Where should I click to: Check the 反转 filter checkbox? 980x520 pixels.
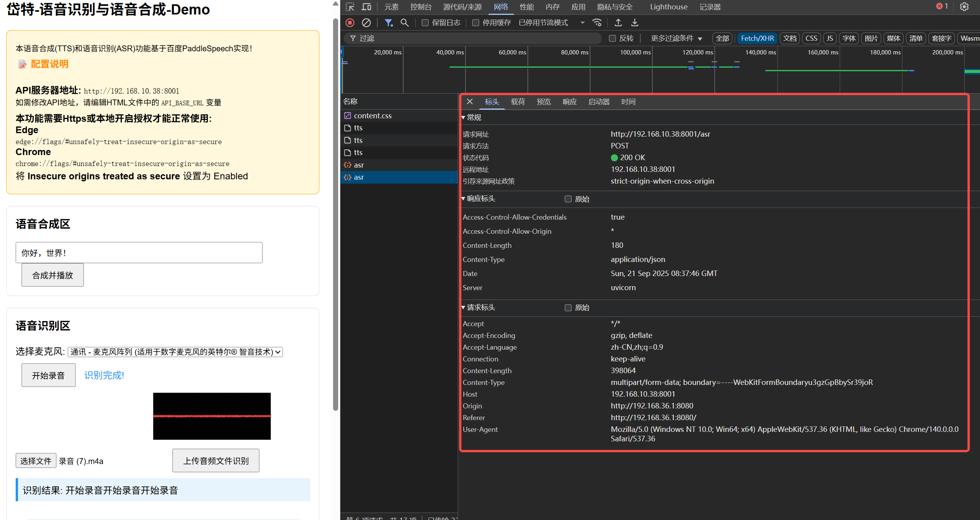pos(612,38)
